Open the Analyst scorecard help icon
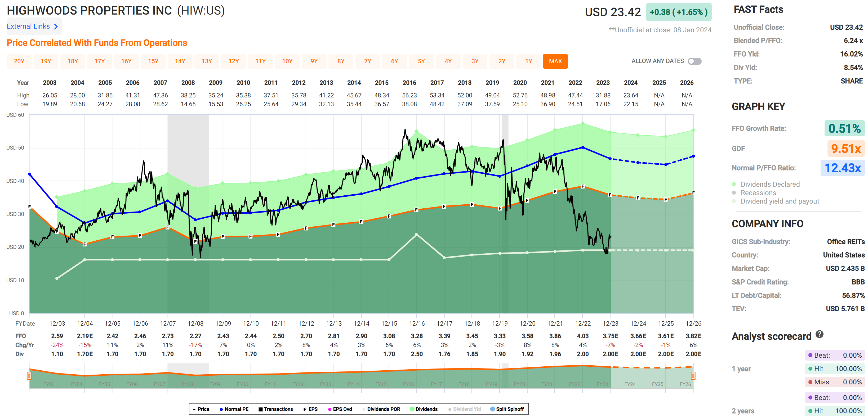Viewport: 868px width, 418px height. pos(820,334)
